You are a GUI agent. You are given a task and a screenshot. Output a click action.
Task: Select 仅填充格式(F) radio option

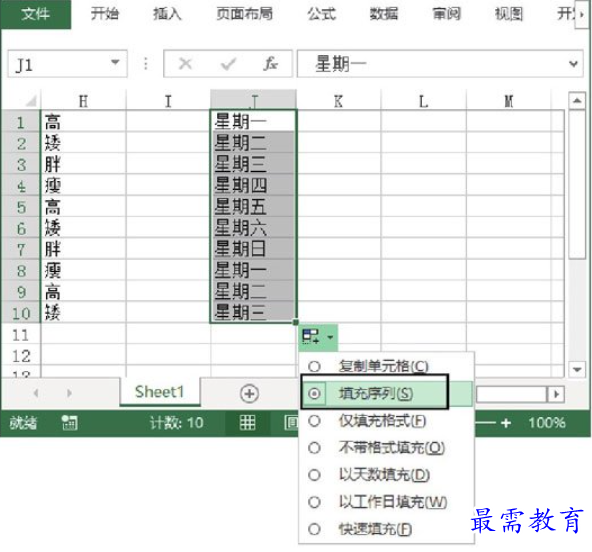[x=386, y=420]
